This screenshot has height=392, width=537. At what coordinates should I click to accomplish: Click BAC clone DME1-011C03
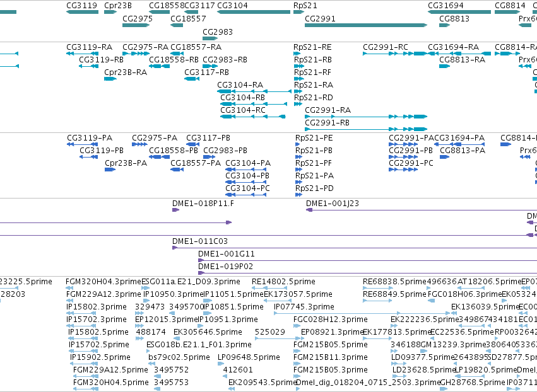pos(199,241)
